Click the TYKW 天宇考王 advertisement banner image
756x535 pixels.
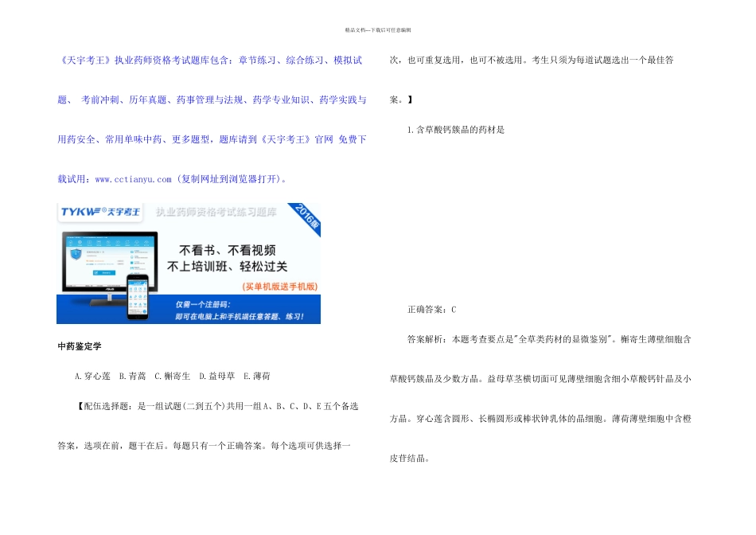[x=189, y=264]
